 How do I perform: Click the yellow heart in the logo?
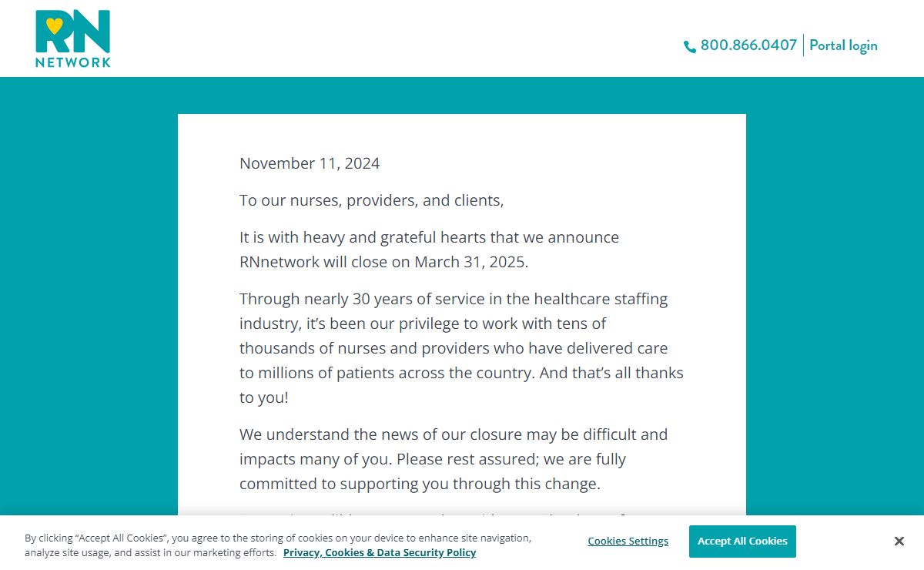[x=54, y=26]
